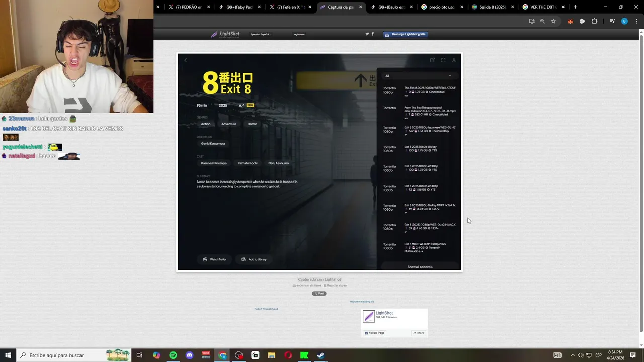Launch Spotify from the taskbar

pyautogui.click(x=173, y=355)
